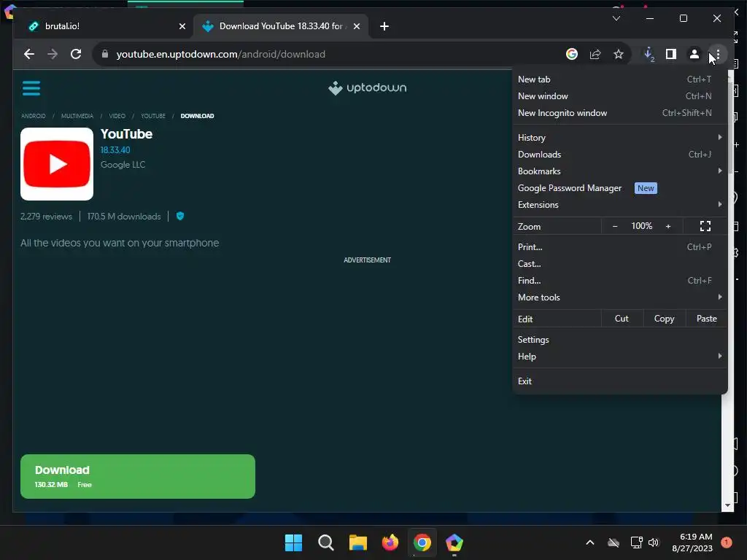
Task: Click the Uptodown logo
Action: pos(368,87)
